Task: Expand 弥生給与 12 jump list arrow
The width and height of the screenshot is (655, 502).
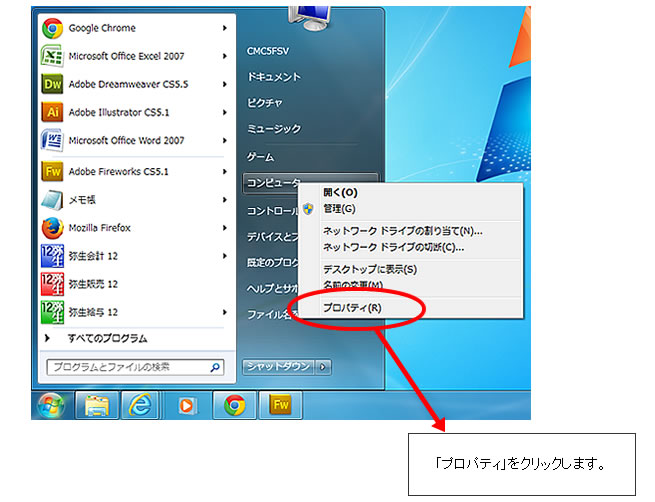Action: [x=225, y=312]
